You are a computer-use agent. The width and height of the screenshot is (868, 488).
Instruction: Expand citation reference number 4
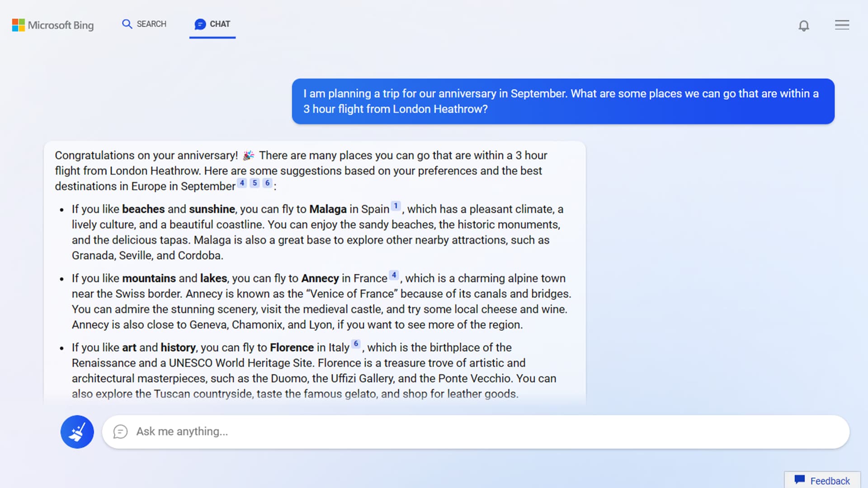coord(242,183)
